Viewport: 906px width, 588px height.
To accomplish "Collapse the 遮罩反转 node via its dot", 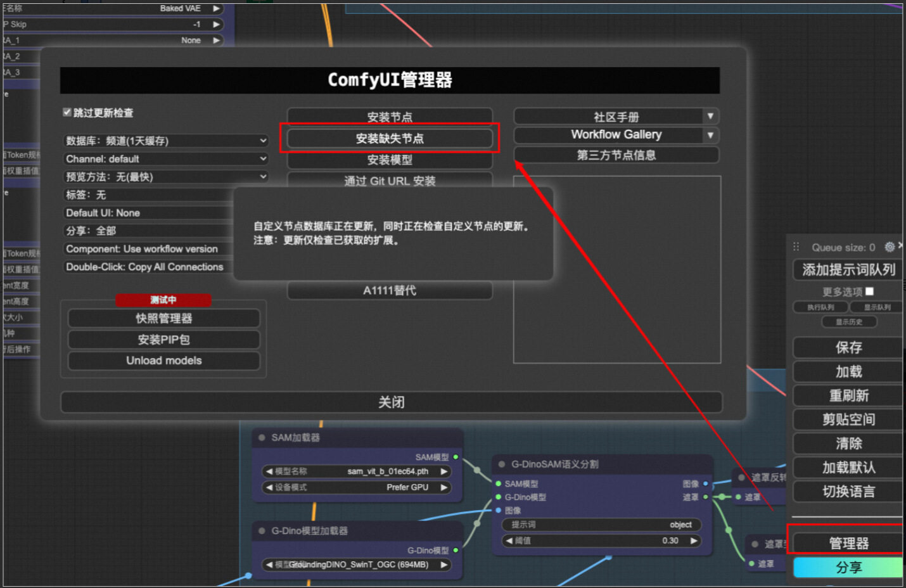I will tap(742, 477).
